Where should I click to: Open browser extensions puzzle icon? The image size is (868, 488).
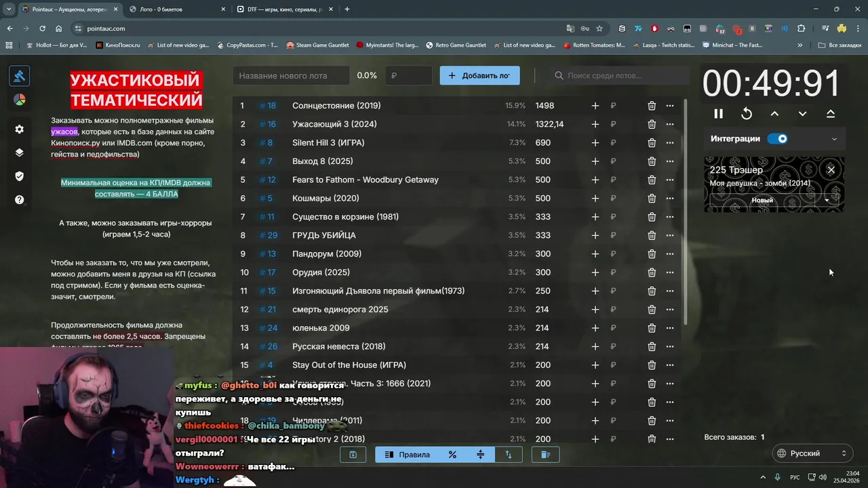802,28
